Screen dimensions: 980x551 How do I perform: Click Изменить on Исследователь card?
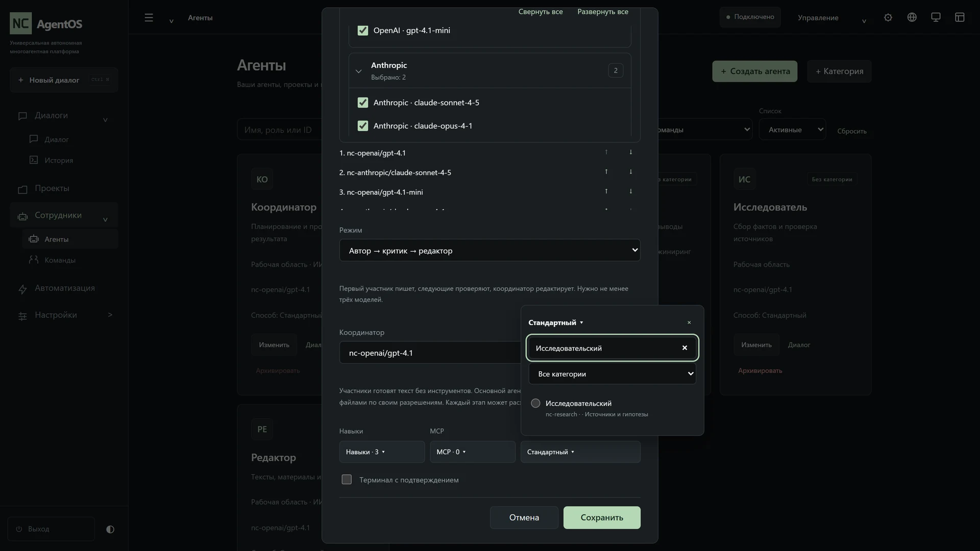point(756,345)
